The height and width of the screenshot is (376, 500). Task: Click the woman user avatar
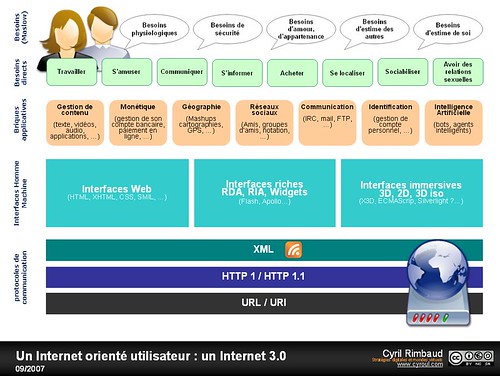(x=63, y=38)
